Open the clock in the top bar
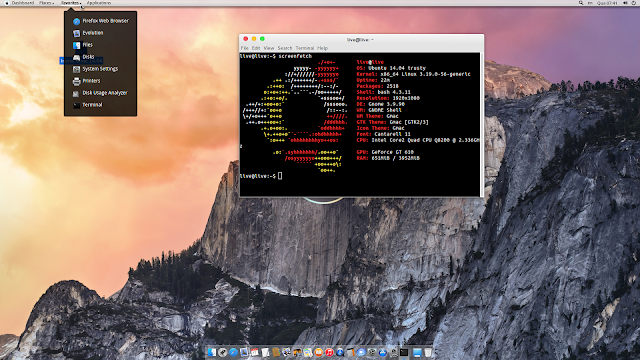 pyautogui.click(x=607, y=3)
